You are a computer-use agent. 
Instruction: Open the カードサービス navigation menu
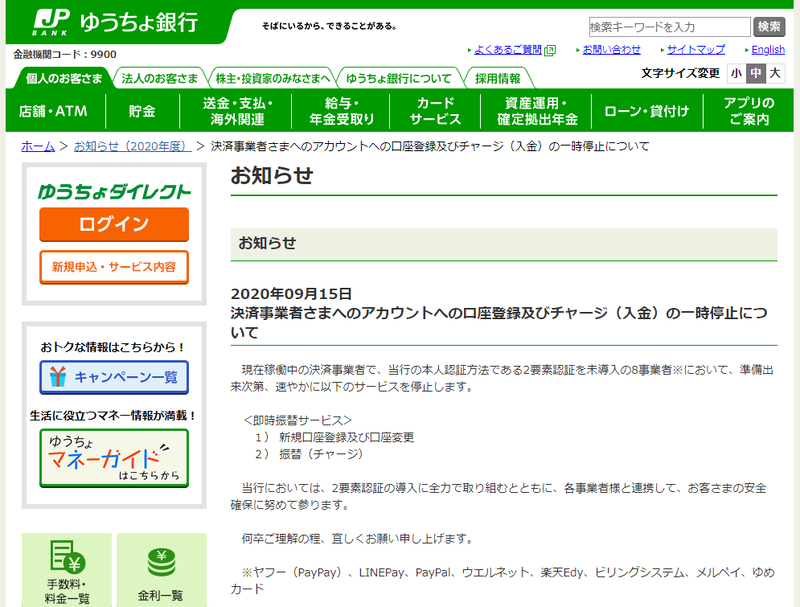(435, 111)
